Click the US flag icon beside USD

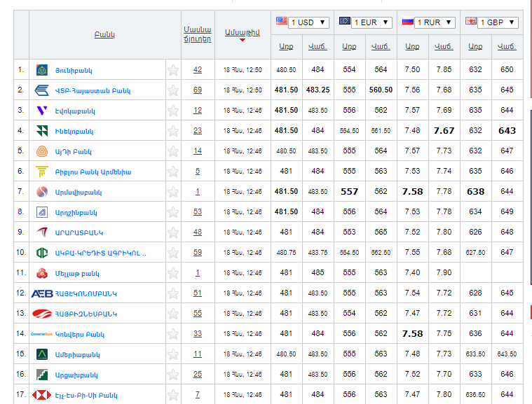[282, 21]
